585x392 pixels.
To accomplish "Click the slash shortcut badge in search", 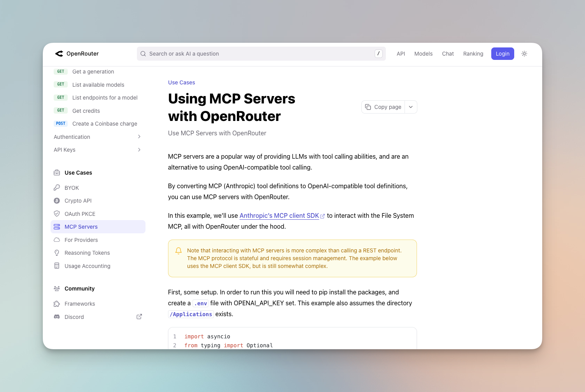I will click(378, 54).
